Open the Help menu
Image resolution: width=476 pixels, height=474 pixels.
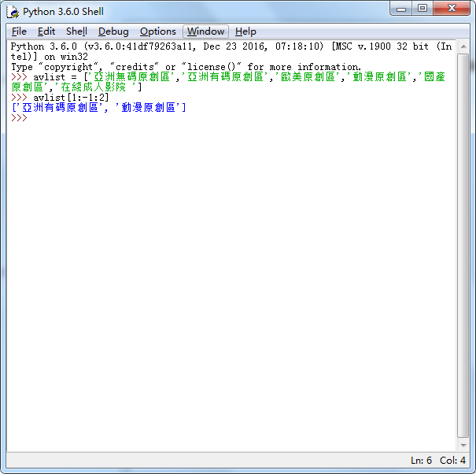[245, 31]
